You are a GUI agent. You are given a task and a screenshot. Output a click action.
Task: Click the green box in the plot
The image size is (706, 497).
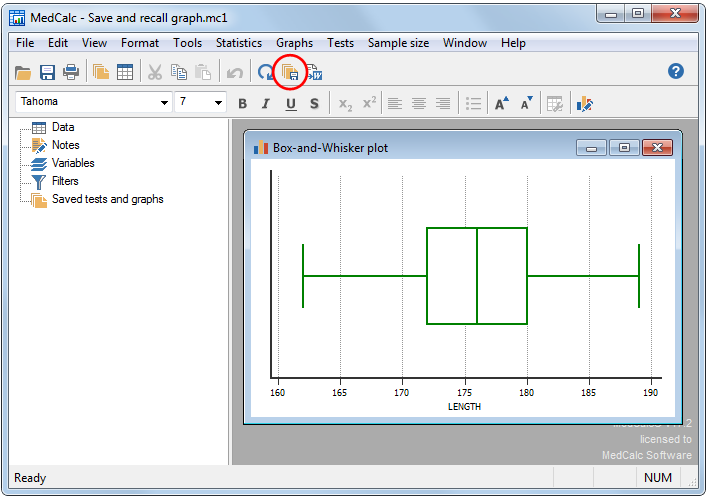click(x=477, y=276)
